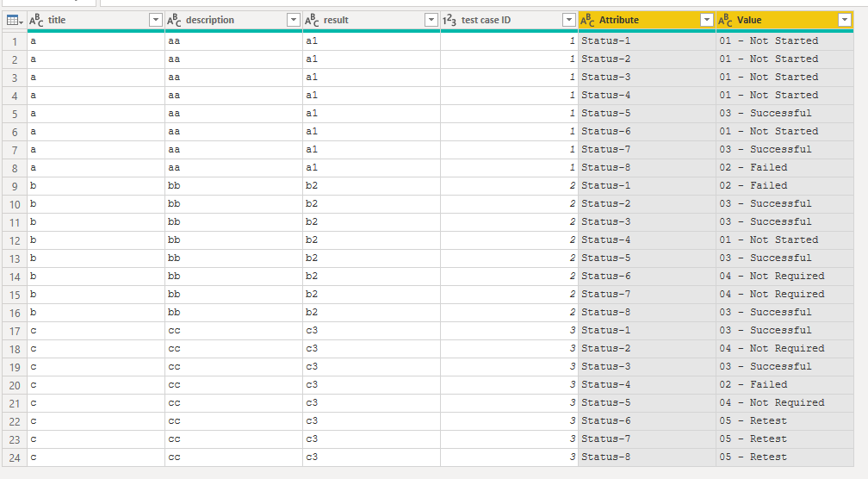Click the Attribute cell in row 13
Image resolution: width=868 pixels, height=479 pixels.
click(x=648, y=258)
